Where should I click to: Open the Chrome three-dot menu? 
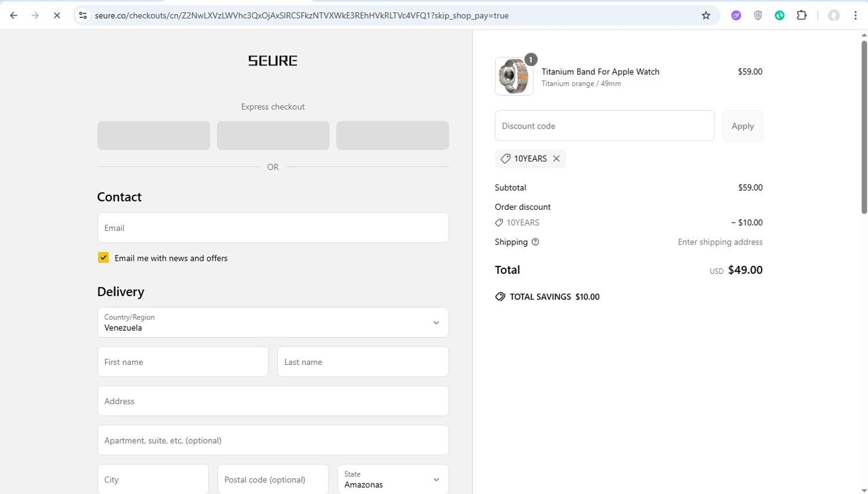pyautogui.click(x=855, y=16)
